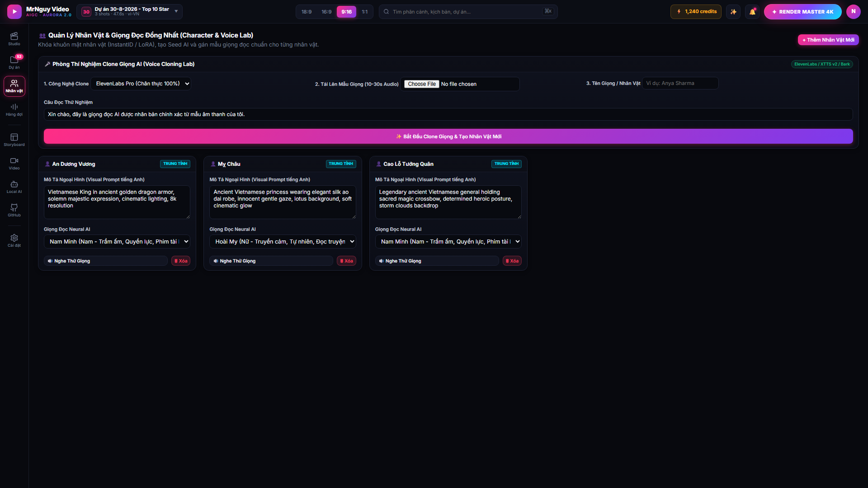The width and height of the screenshot is (868, 488).
Task: Open the Cài đặt gear icon
Action: [14, 240]
